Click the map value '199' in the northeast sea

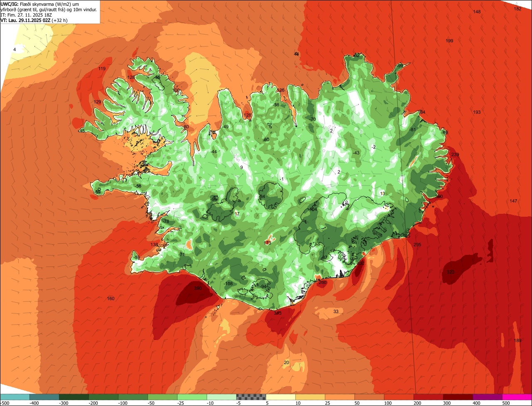click(x=449, y=41)
